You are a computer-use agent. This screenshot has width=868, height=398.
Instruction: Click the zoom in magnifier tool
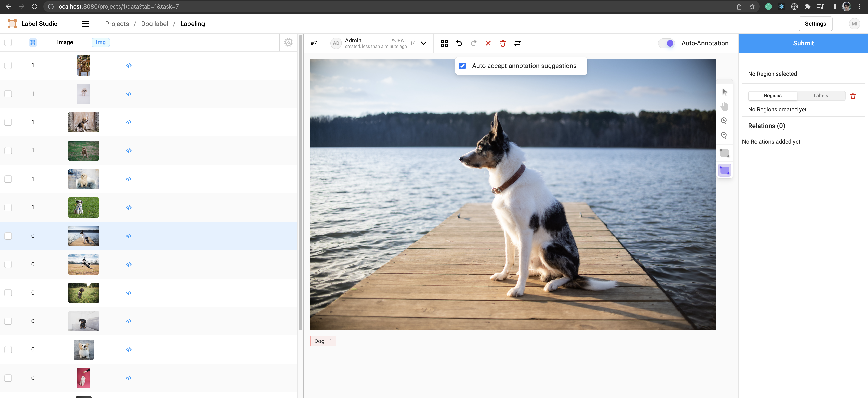[x=724, y=121]
